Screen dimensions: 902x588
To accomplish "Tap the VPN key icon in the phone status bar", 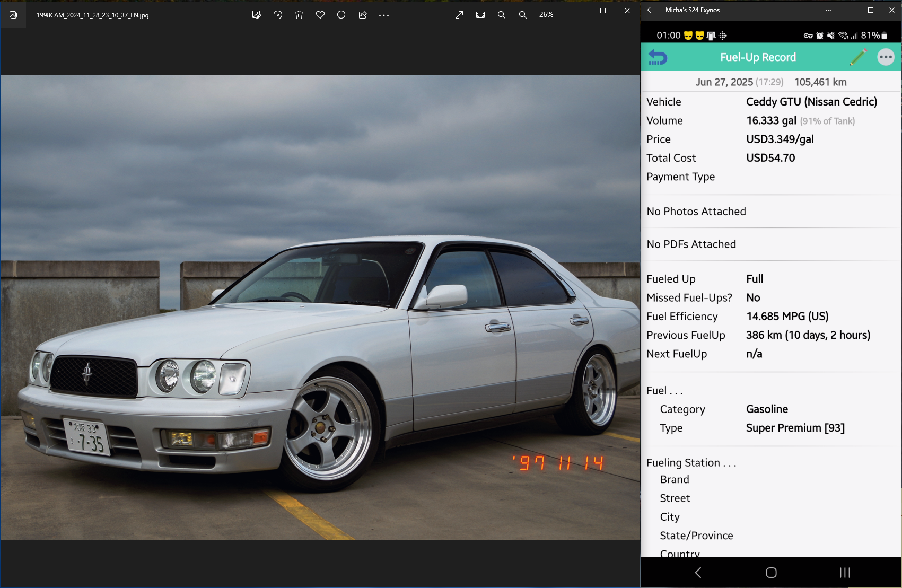I will pyautogui.click(x=808, y=36).
